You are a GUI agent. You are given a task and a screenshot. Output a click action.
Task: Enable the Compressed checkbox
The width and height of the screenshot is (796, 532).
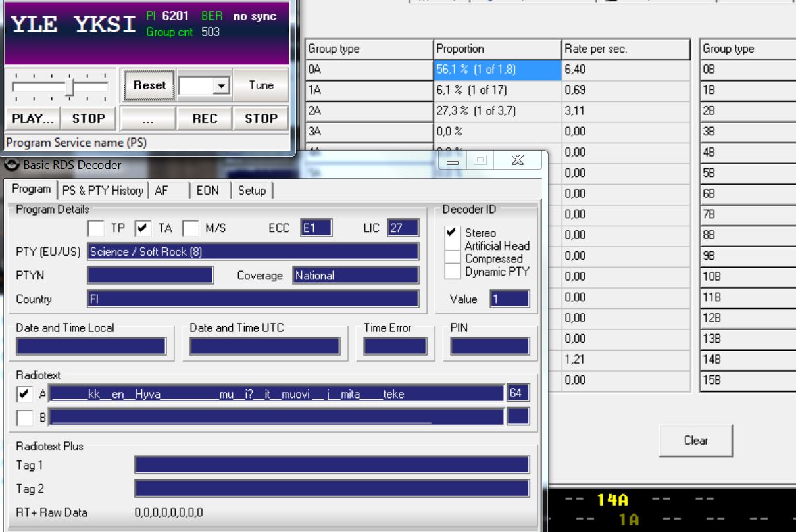coord(452,258)
